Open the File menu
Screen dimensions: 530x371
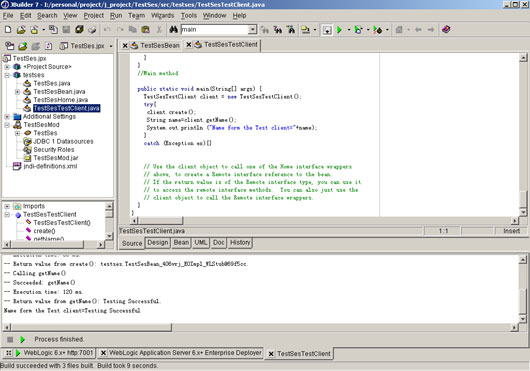click(8, 16)
